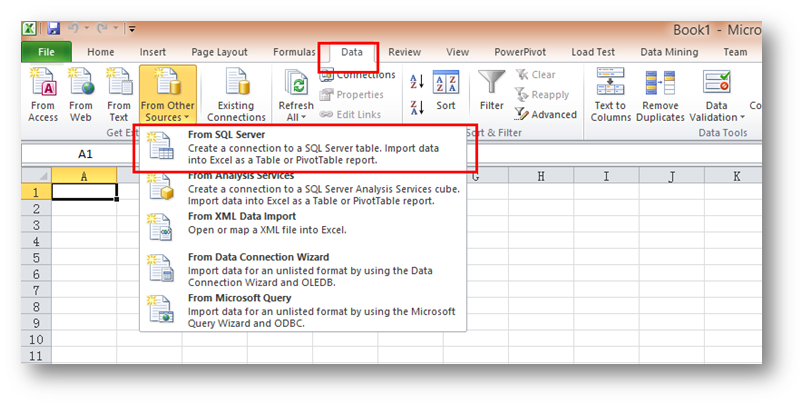The image size is (804, 406).
Task: Expand the Data Validation dropdown arrow
Action: pyautogui.click(x=742, y=118)
